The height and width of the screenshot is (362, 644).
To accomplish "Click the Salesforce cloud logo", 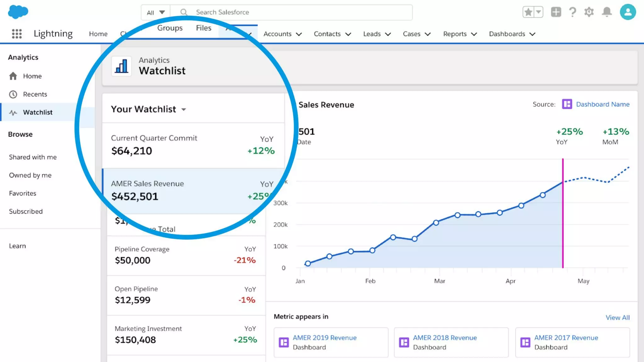I will 18,12.
